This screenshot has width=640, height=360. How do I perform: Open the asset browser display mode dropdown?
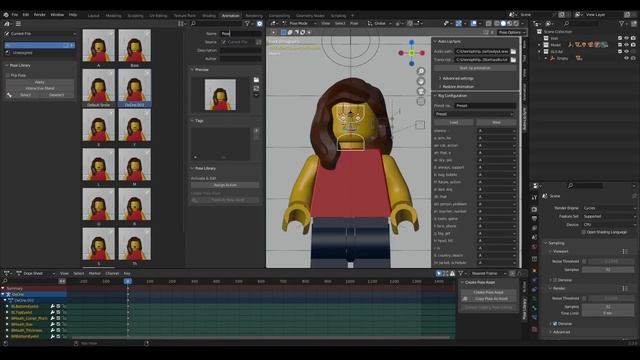click(x=181, y=24)
